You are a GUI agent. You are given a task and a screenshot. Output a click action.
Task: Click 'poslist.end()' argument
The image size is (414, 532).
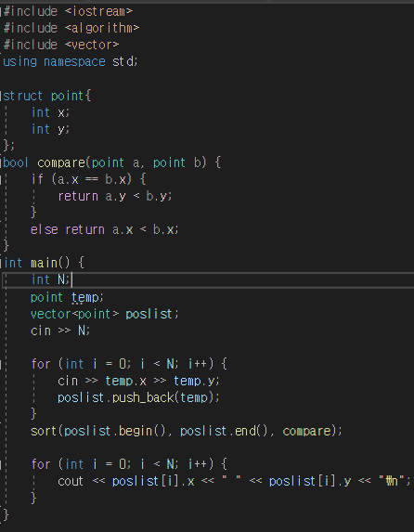pyautogui.click(x=224, y=431)
